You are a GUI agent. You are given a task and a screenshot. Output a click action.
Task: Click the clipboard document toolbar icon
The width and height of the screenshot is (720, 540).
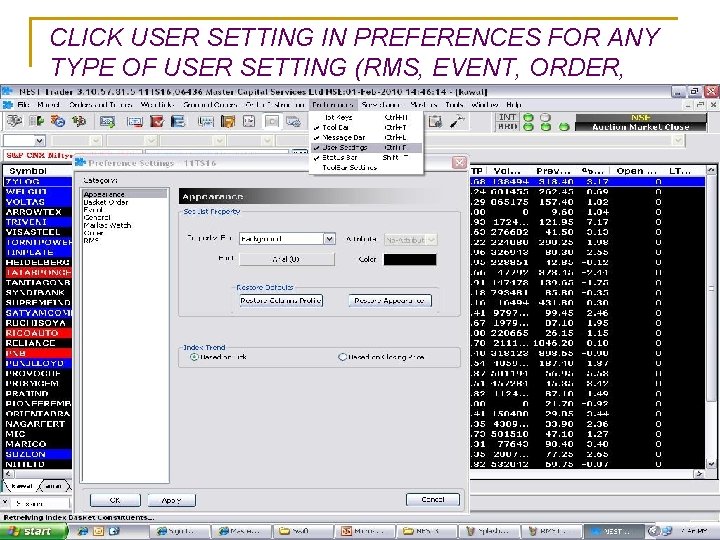pyautogui.click(x=435, y=122)
